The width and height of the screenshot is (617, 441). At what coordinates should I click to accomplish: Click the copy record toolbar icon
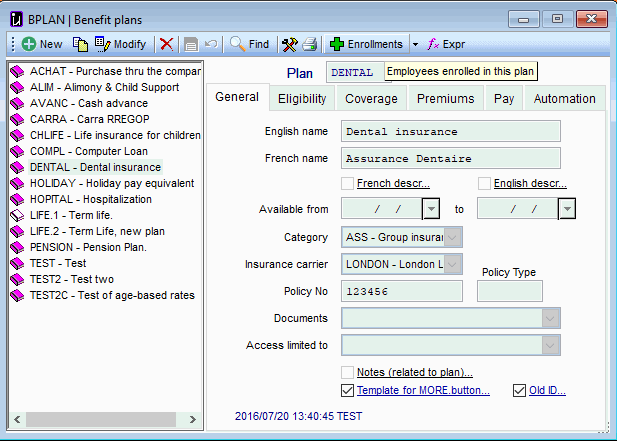81,44
